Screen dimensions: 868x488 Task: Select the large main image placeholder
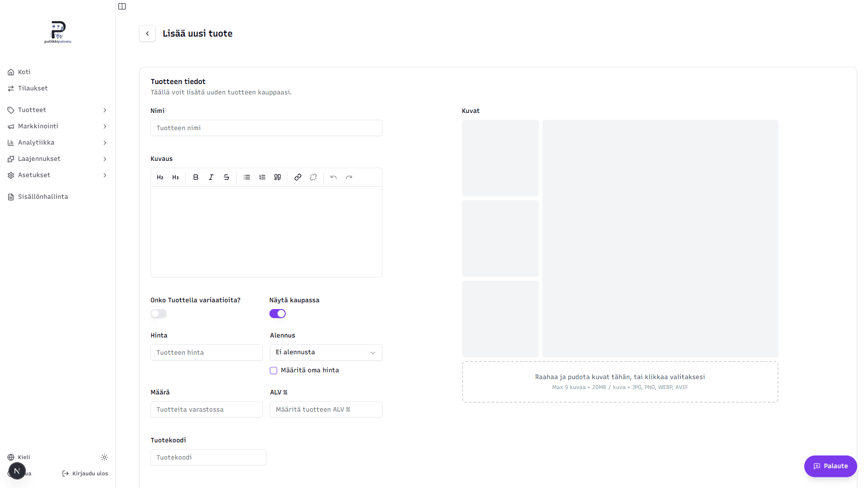(660, 239)
